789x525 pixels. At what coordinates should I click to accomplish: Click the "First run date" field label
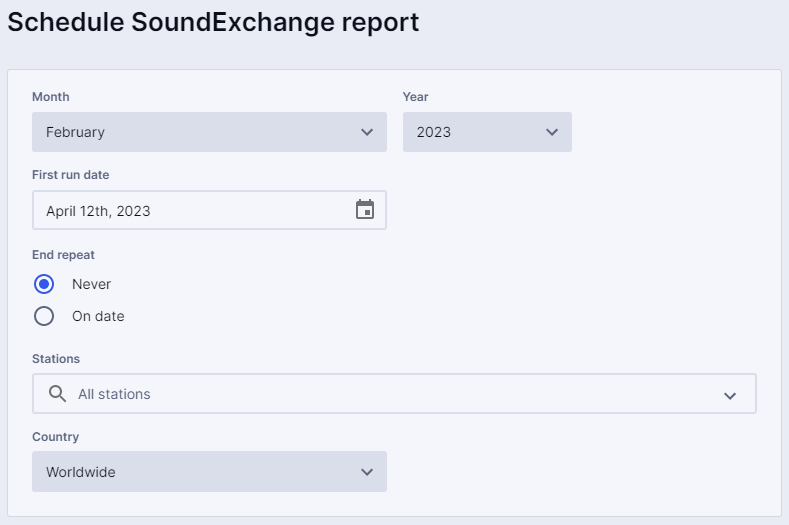[x=71, y=175]
